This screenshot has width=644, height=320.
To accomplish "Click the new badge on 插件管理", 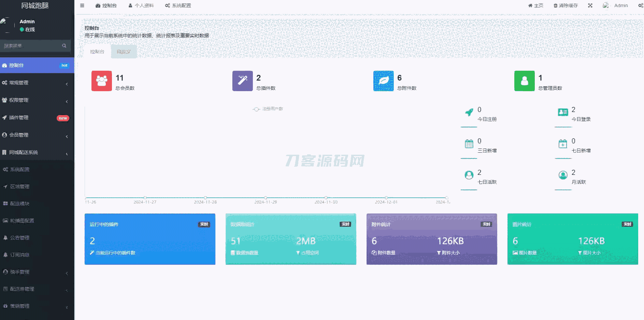I will [63, 118].
